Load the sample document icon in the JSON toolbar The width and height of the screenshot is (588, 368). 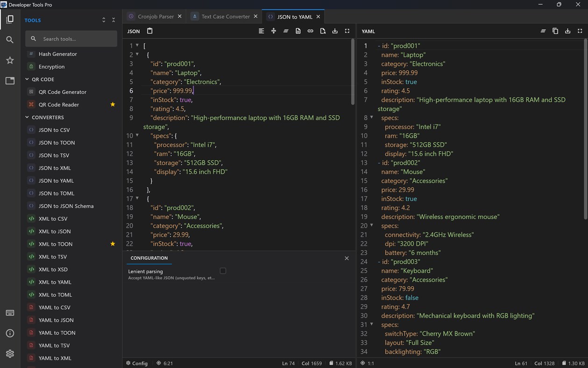coord(298,31)
